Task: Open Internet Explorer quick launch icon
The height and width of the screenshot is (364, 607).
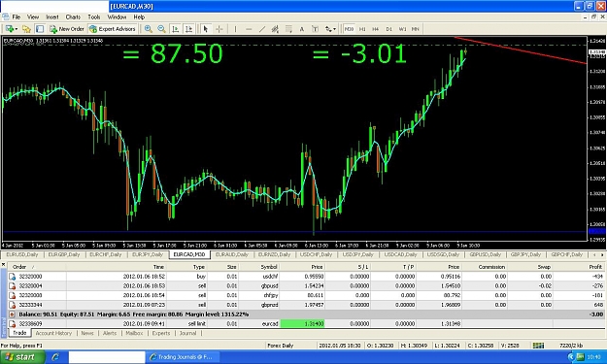Action: pos(55,357)
